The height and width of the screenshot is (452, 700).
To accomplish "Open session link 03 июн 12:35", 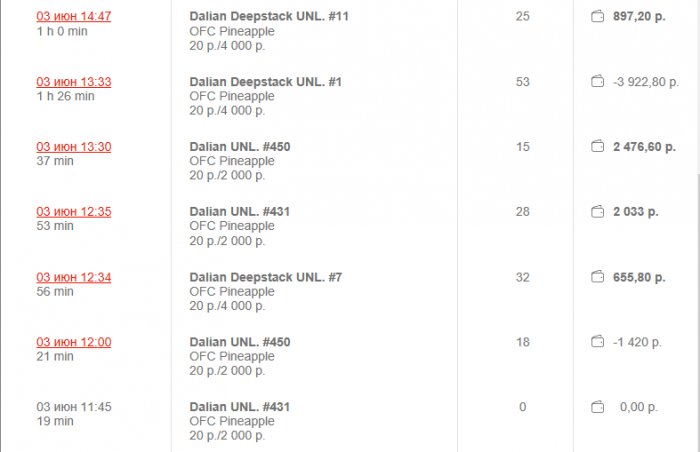I will (x=74, y=212).
